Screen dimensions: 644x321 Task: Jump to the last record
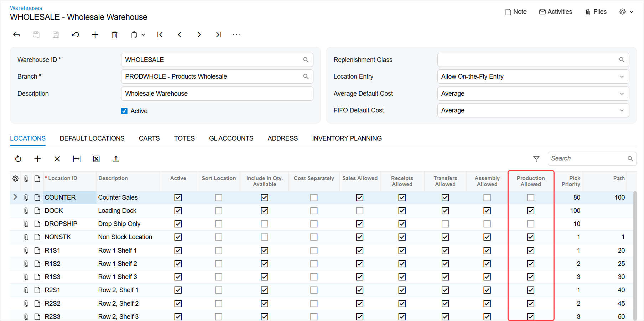click(x=219, y=35)
